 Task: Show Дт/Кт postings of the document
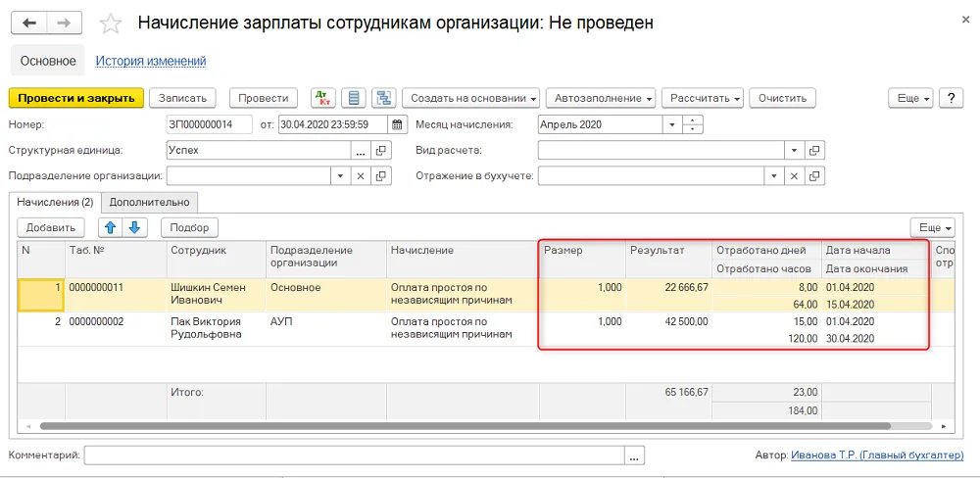(x=323, y=98)
